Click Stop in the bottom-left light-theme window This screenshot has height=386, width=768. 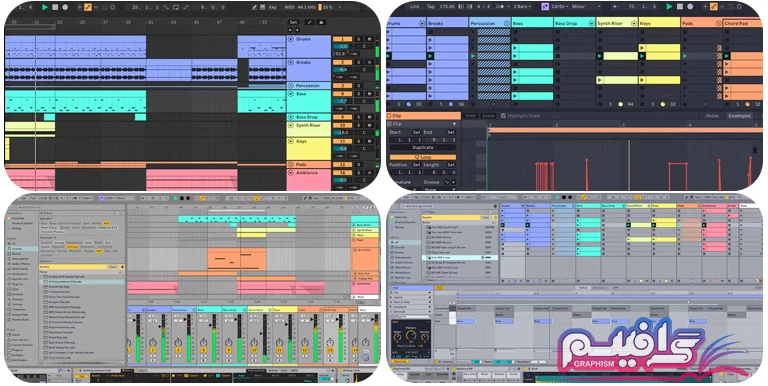[x=182, y=198]
